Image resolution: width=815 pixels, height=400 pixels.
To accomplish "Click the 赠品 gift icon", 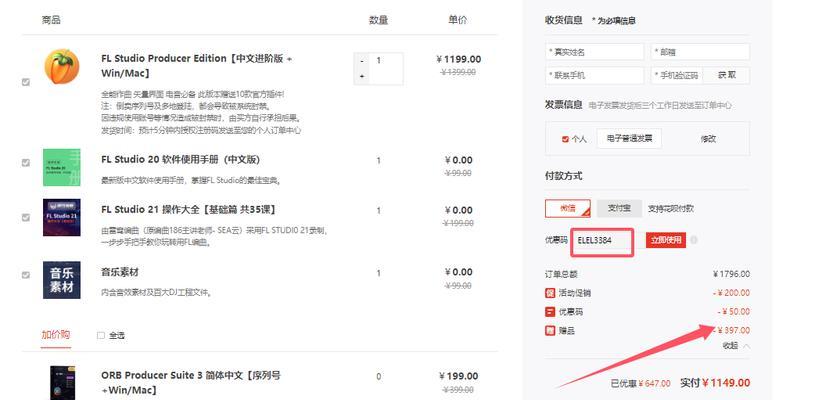I will [550, 330].
